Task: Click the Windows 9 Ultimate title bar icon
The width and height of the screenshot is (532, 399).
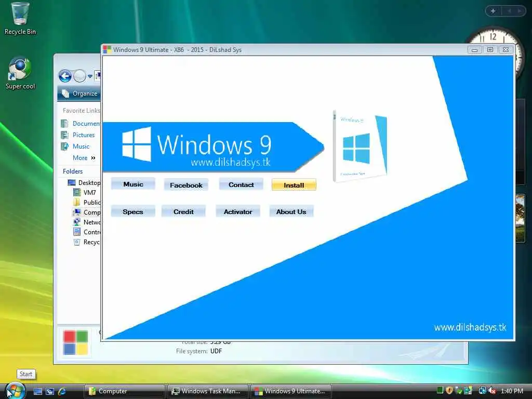Action: point(107,49)
